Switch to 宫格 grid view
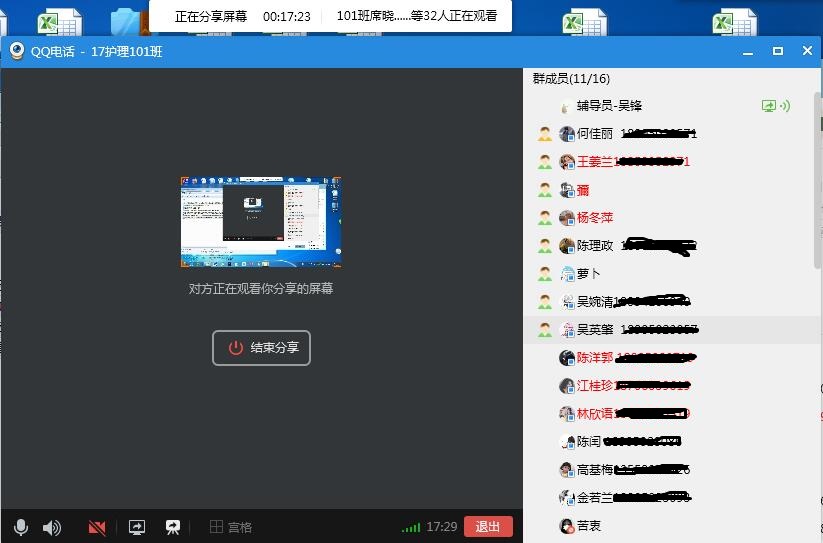Image resolution: width=823 pixels, height=543 pixels. tap(231, 527)
